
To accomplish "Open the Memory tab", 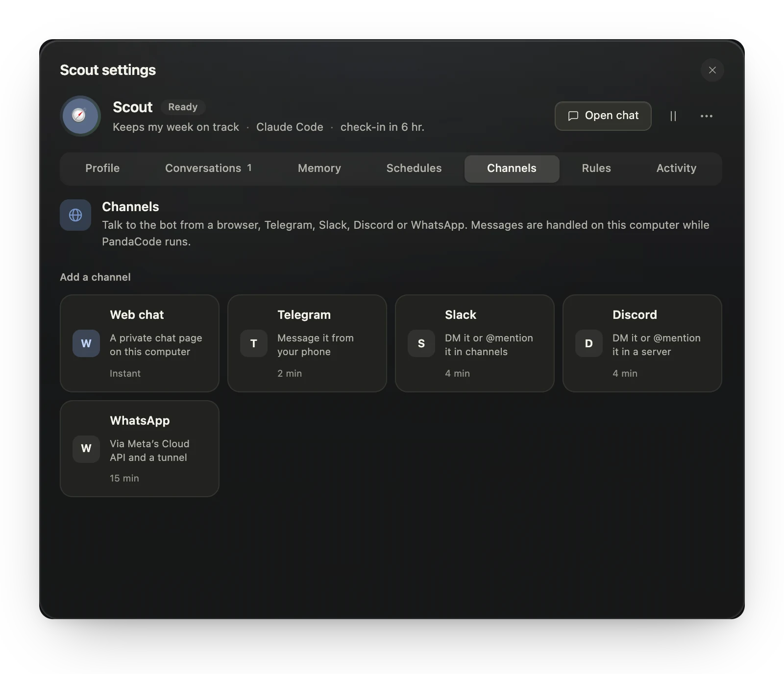I will click(x=319, y=168).
